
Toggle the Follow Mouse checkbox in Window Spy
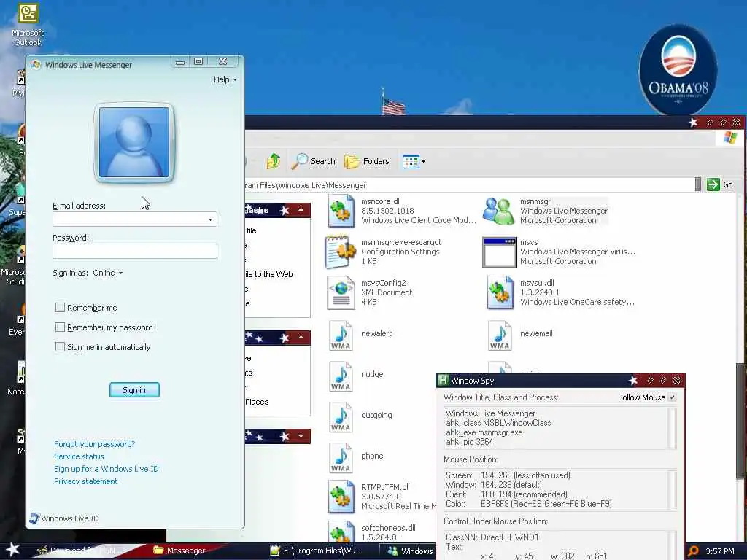point(672,397)
